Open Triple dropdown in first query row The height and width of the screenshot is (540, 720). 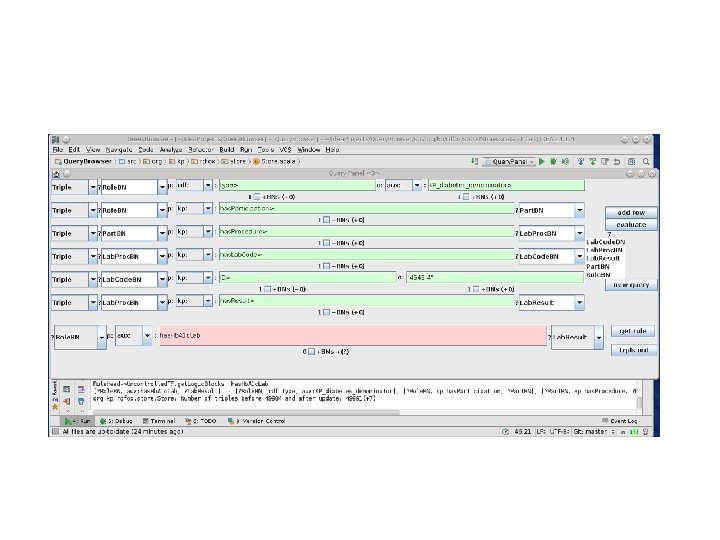tap(93, 187)
